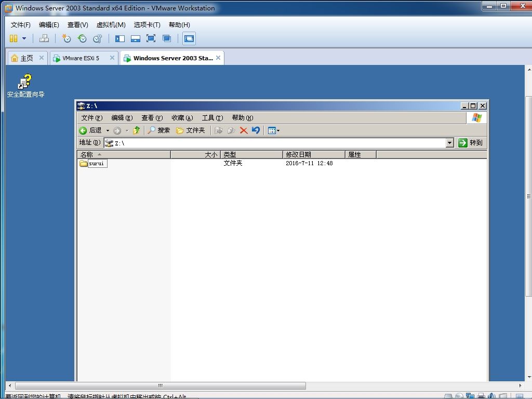
Task: Click the Send Ctrl+Alt+Del icon in VMware toolbar
Action: (x=44, y=38)
